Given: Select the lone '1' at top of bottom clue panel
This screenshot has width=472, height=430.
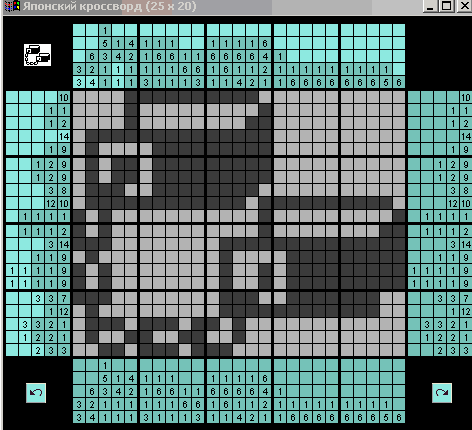Looking at the screenshot, I should 105,365.
